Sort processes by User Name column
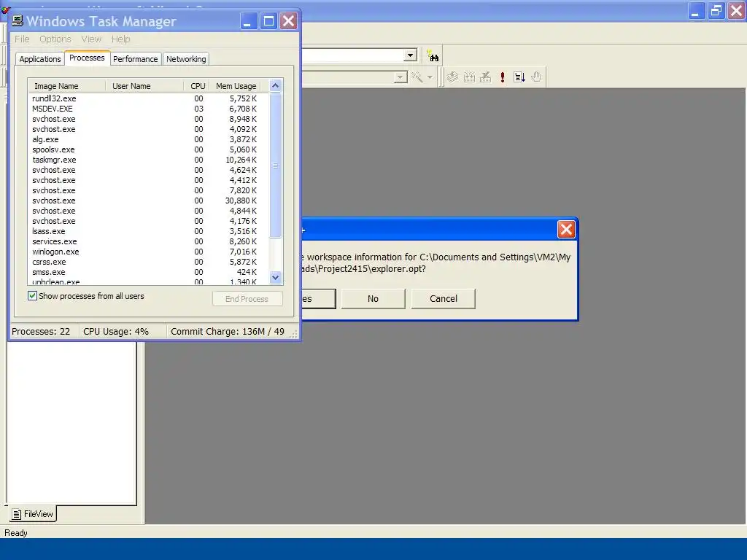 (144, 86)
